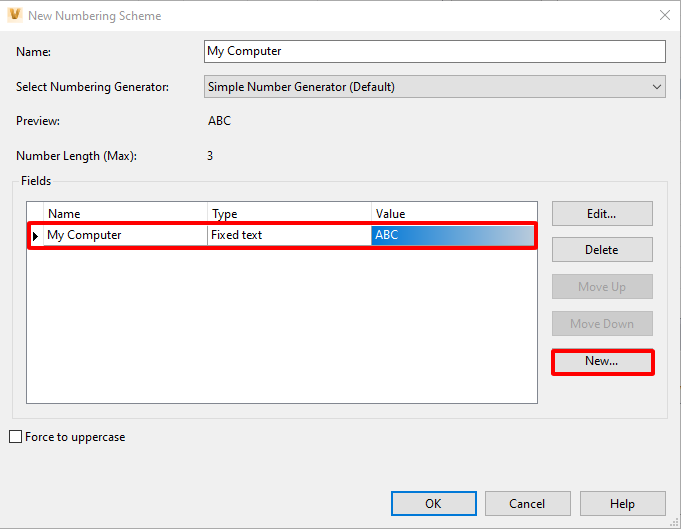The image size is (681, 529).
Task: Click the Vault app icon in title bar
Action: (x=14, y=15)
